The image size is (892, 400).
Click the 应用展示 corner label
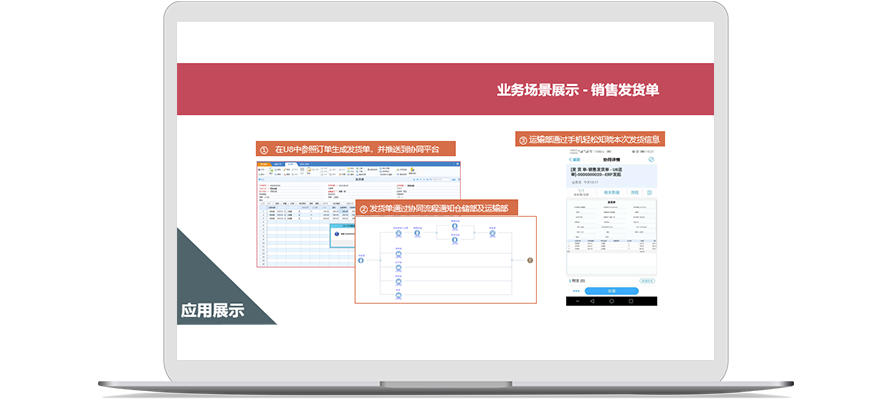click(212, 310)
